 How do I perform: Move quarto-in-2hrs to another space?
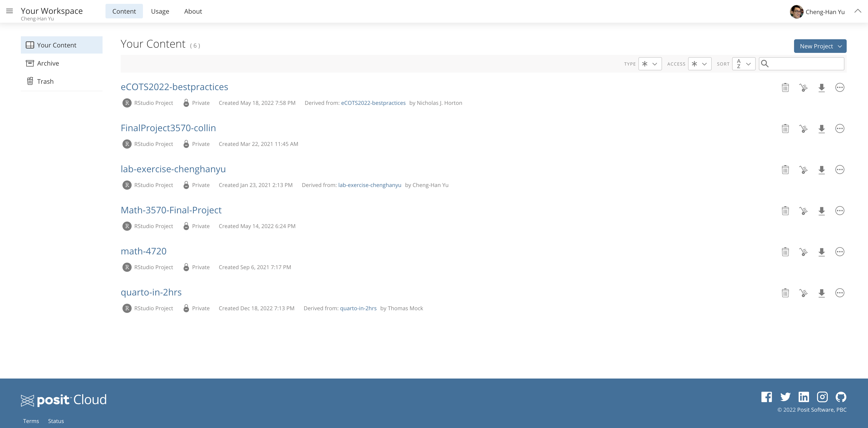point(803,293)
